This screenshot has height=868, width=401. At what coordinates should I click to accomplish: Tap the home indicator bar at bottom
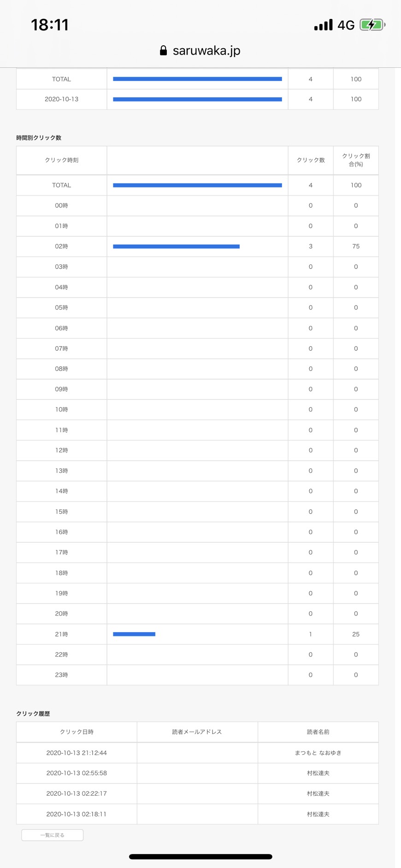(200, 857)
